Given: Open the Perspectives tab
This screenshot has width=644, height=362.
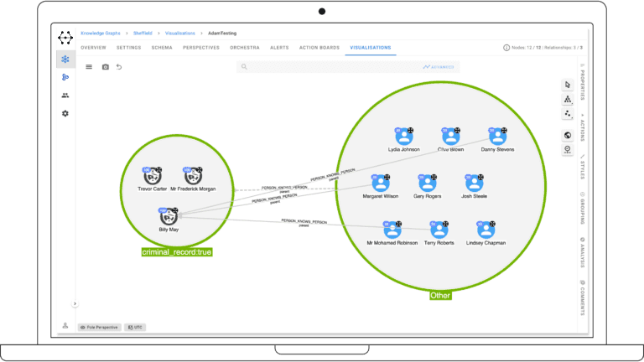Looking at the screenshot, I should (201, 48).
